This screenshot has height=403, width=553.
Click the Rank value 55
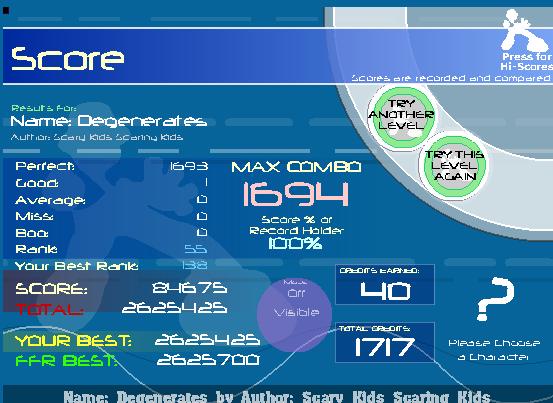click(196, 249)
